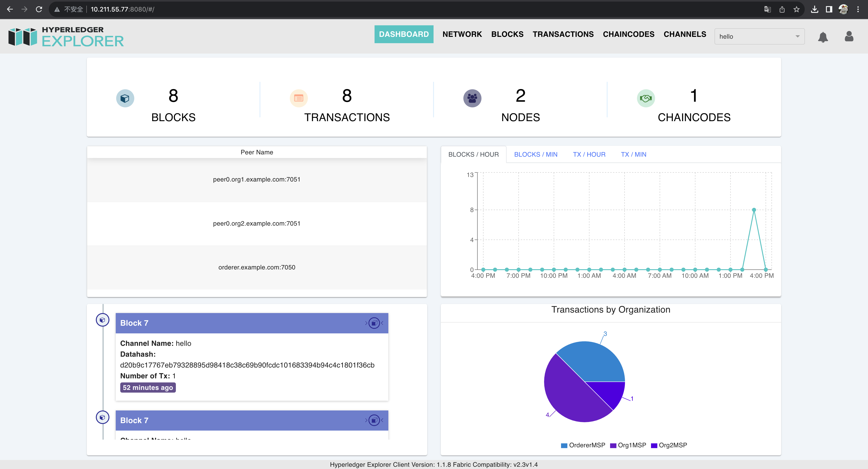Viewport: 868px width, 469px height.
Task: Click the share page icon
Action: point(782,9)
